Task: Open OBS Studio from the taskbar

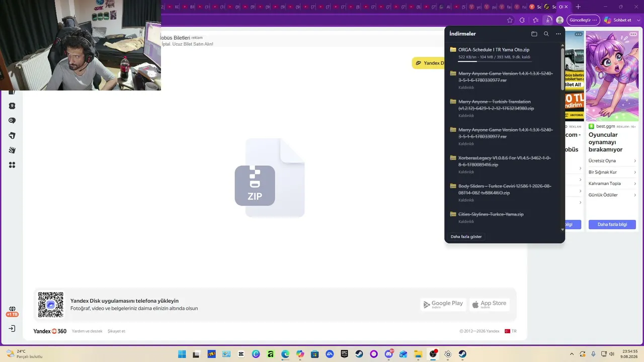Action: [x=433, y=354]
